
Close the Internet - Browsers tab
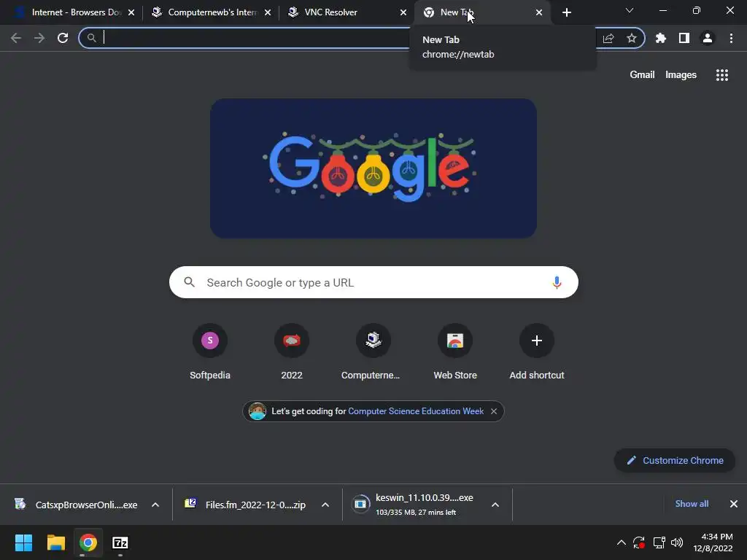[131, 12]
